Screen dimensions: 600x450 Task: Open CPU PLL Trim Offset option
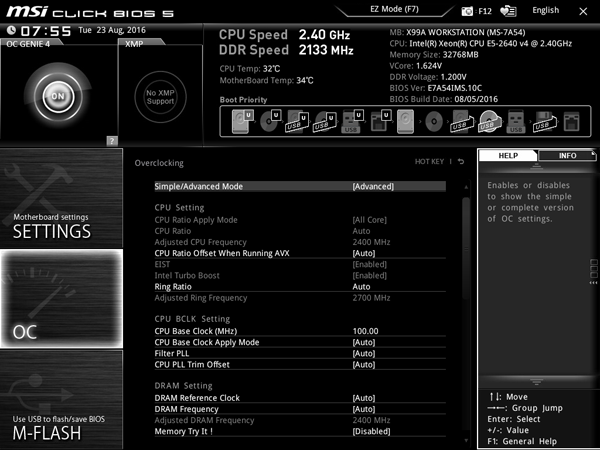pos(300,364)
